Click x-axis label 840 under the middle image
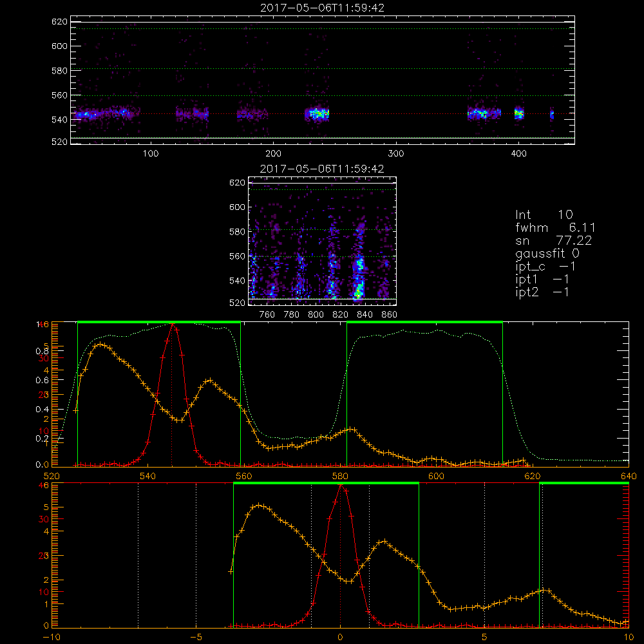The width and height of the screenshot is (644, 644). pos(365,315)
